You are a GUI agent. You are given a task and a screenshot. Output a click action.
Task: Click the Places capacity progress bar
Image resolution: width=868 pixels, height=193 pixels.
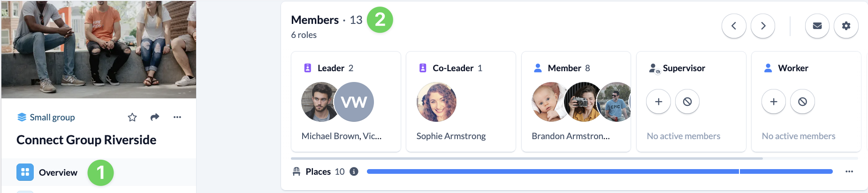(x=600, y=171)
